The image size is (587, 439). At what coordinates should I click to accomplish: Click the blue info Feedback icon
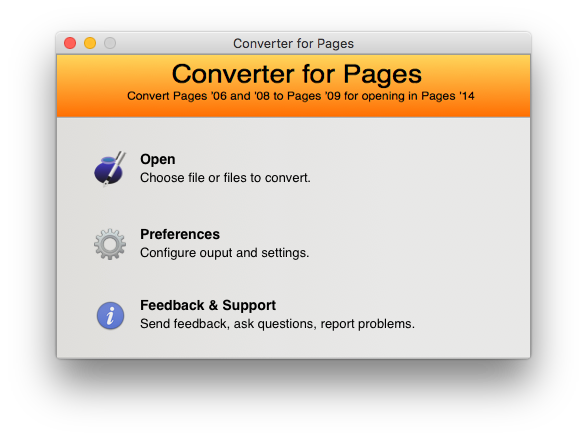pos(110,315)
